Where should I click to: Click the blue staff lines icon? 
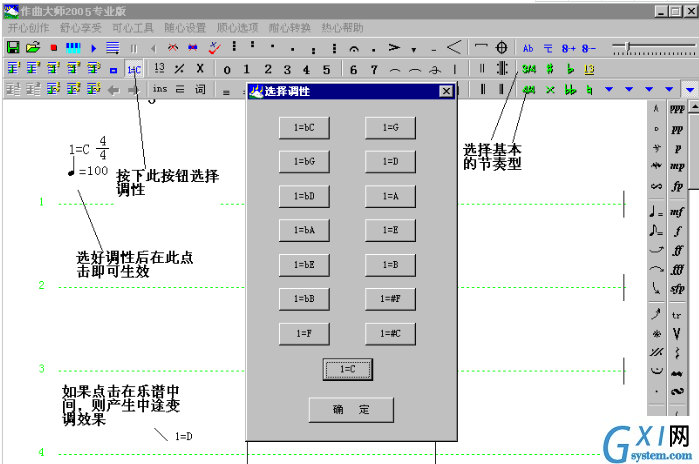112,48
